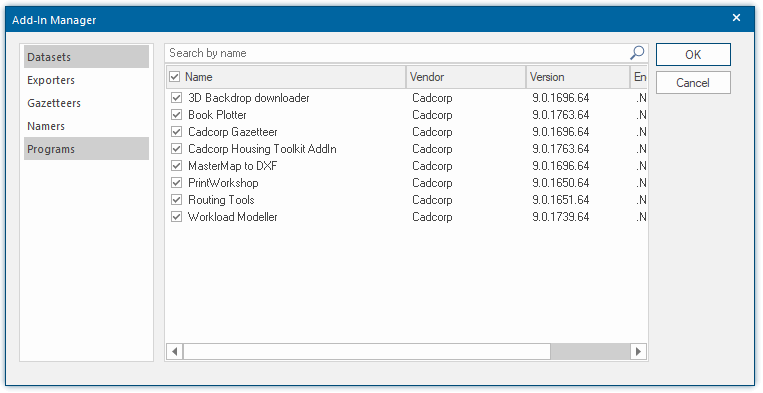Viewport: 763px width, 393px height.
Task: Sort by the Version column header
Action: click(x=578, y=77)
